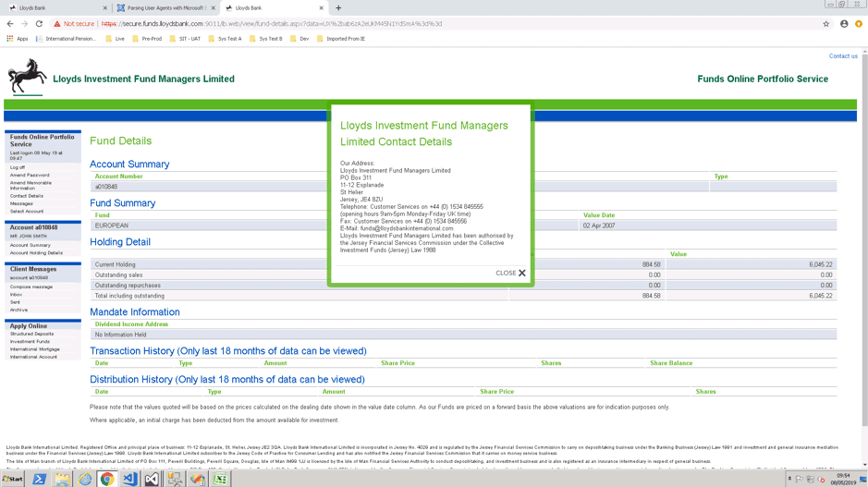Click the Contact us link

point(842,55)
